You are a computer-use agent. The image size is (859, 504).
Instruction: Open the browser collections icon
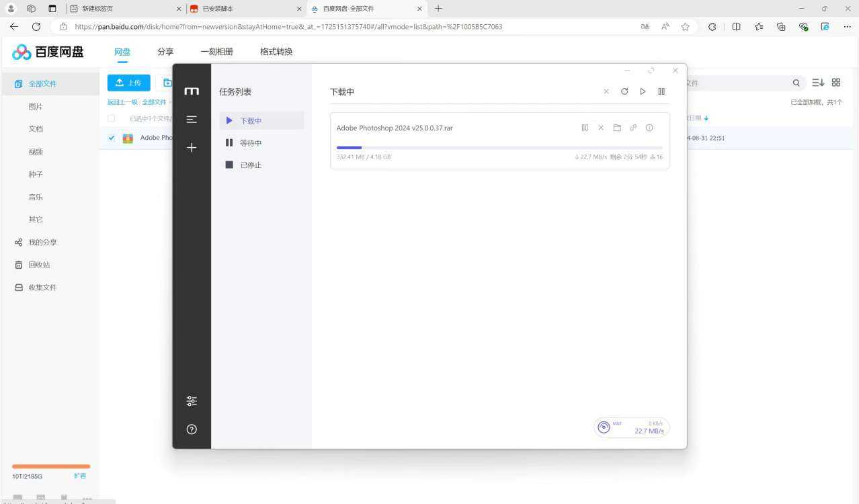pyautogui.click(x=781, y=27)
